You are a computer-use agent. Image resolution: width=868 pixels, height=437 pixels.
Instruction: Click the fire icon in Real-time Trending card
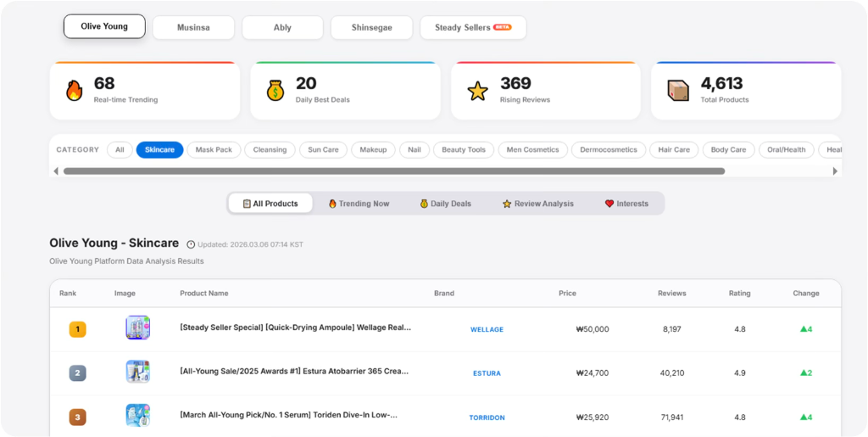coord(75,91)
